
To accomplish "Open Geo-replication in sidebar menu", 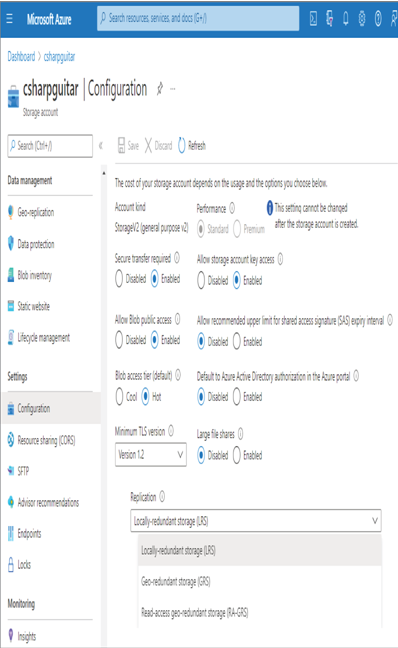I will 36,212.
